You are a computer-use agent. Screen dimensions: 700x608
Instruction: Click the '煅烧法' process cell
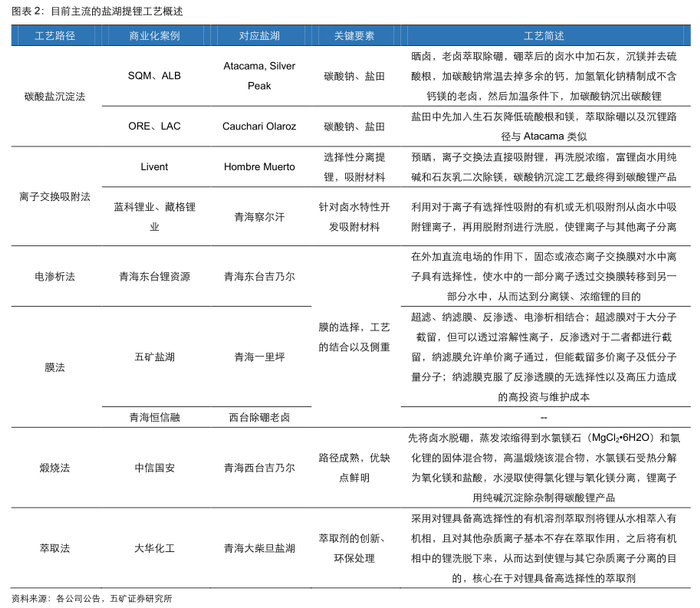click(x=55, y=468)
